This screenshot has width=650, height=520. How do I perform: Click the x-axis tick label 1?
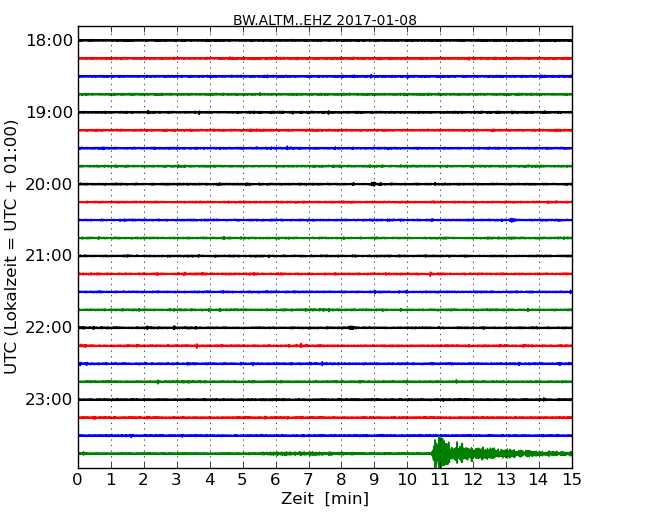tap(111, 480)
